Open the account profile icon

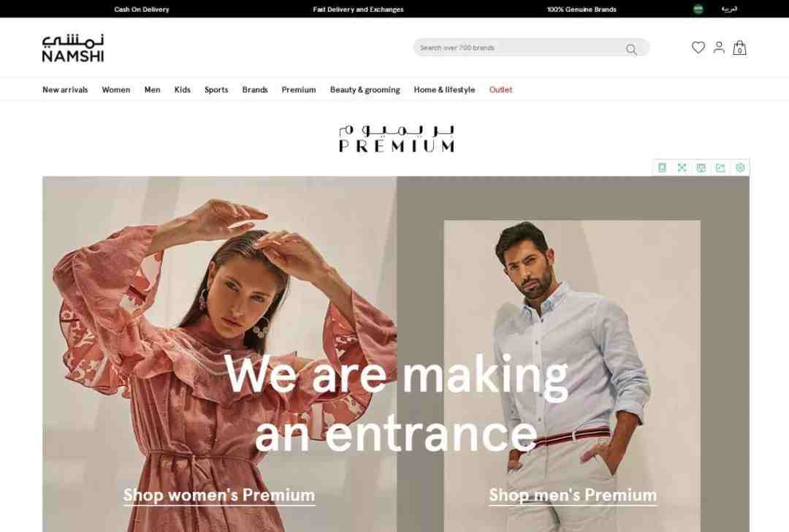pos(719,47)
